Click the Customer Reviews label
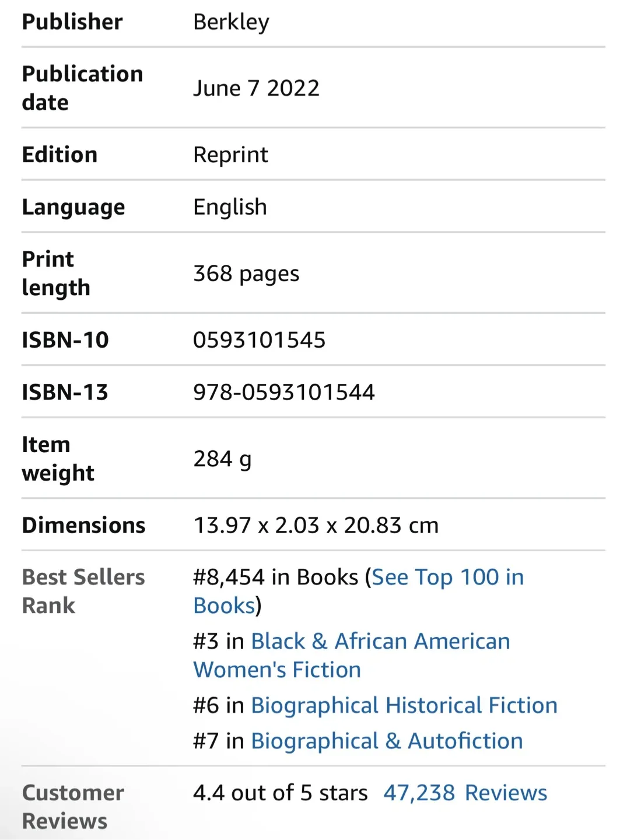Screen dimensions: 627x840 [x=72, y=806]
